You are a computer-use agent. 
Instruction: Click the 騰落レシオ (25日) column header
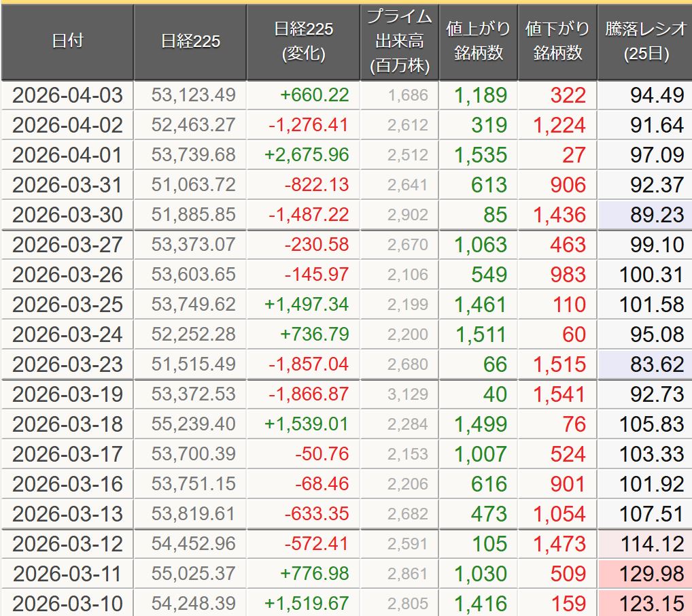pos(644,41)
